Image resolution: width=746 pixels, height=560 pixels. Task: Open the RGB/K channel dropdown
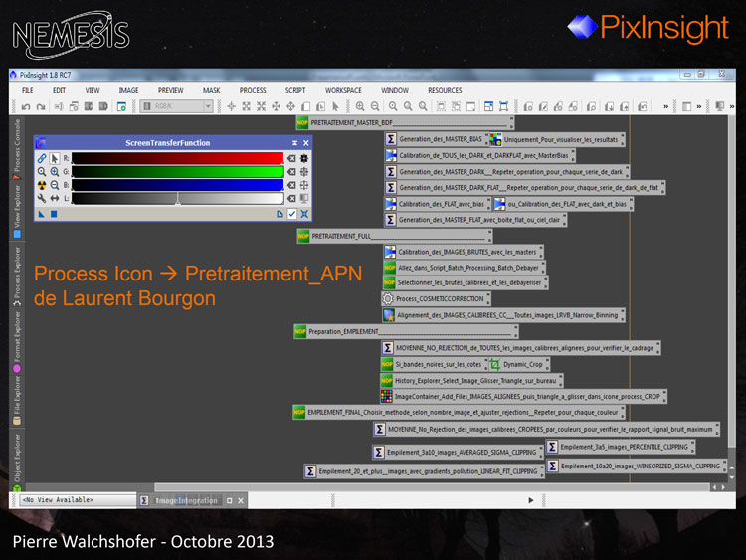coord(176,106)
